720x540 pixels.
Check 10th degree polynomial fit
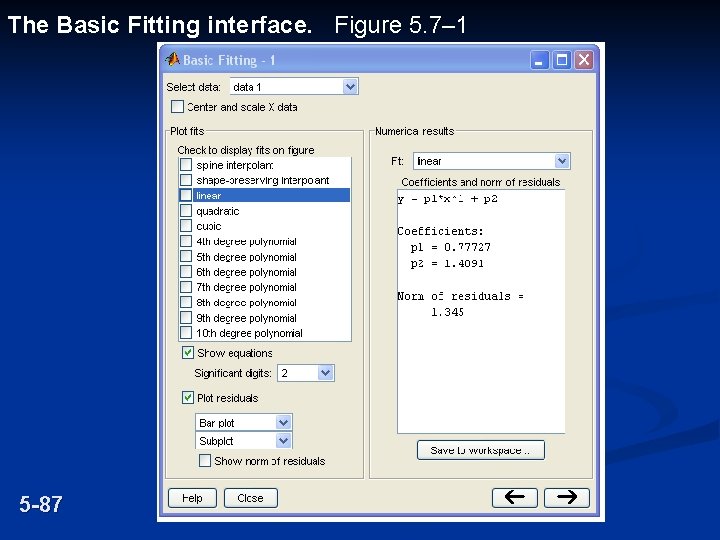coord(186,332)
